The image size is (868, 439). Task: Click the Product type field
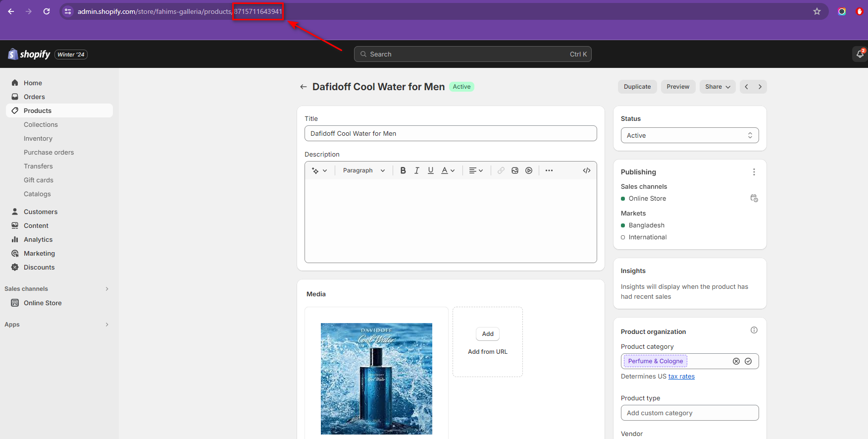click(x=690, y=413)
